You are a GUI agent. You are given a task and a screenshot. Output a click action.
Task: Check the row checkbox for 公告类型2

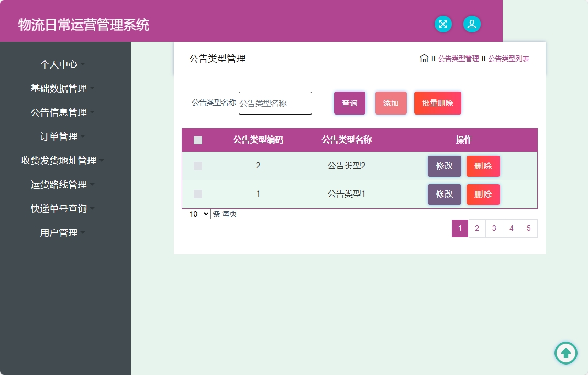(198, 165)
